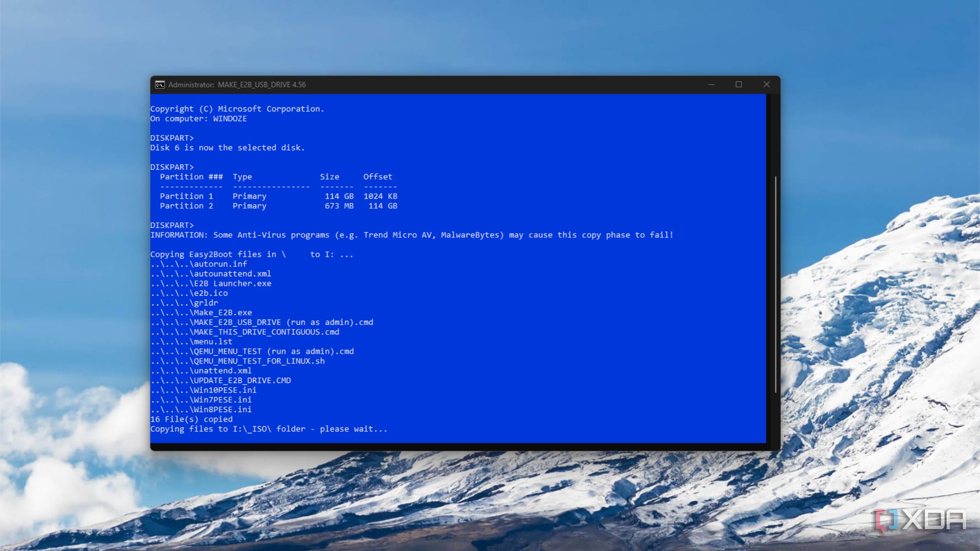Click 'QEMU_MENU_TEST (run as admin).cmd' line
980x551 pixels.
[252, 351]
